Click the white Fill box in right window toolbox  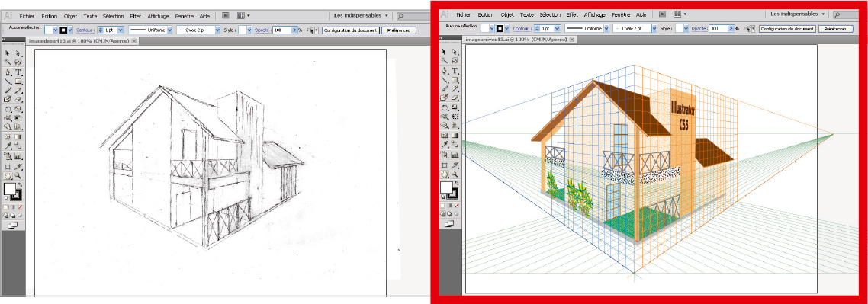click(x=446, y=187)
